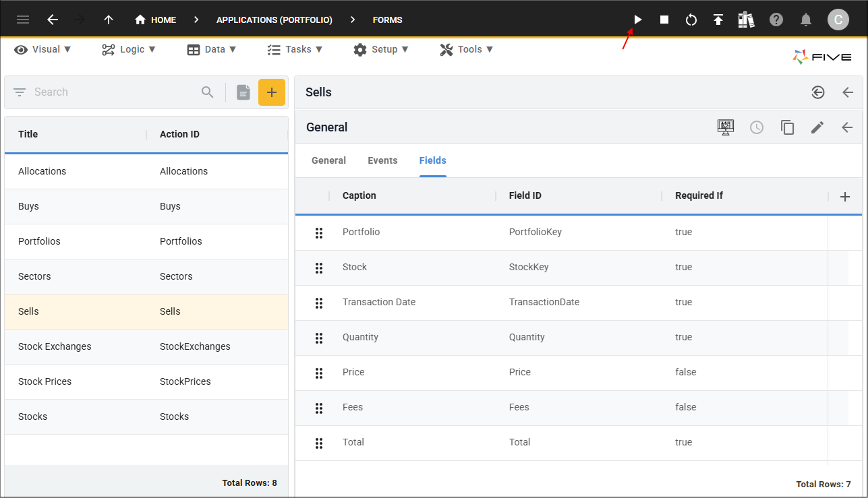Select the Stock Prices form row
Screen dimensions: 868x498
click(x=146, y=381)
